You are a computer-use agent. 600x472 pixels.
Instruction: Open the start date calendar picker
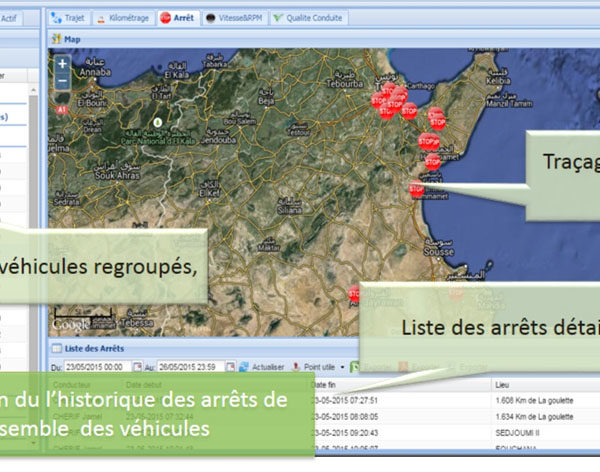coord(136,367)
